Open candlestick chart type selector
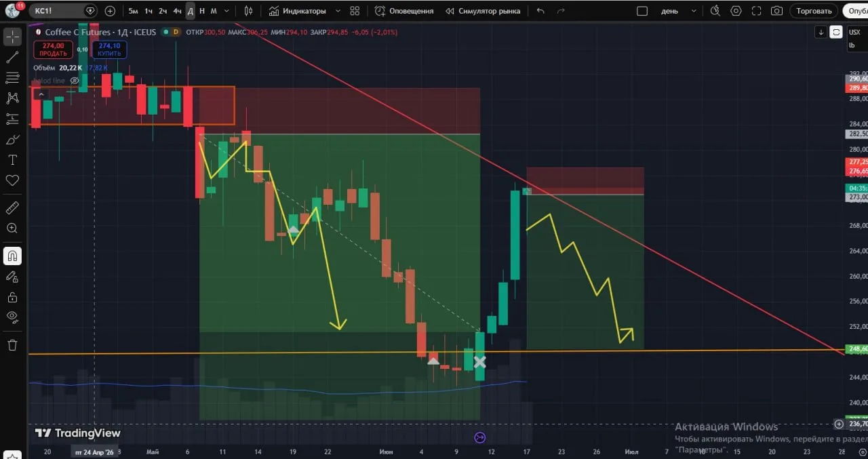The height and width of the screenshot is (459, 868). pos(248,11)
